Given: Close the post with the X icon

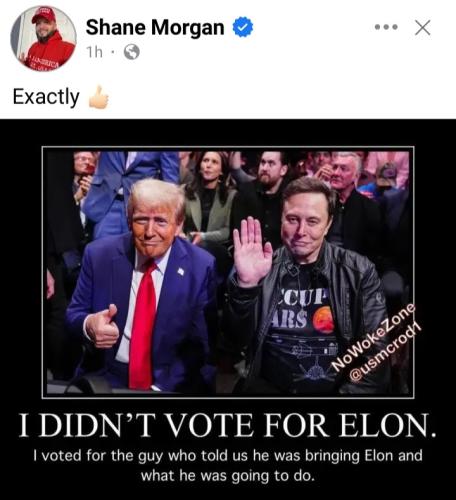Looking at the screenshot, I should click(423, 27).
